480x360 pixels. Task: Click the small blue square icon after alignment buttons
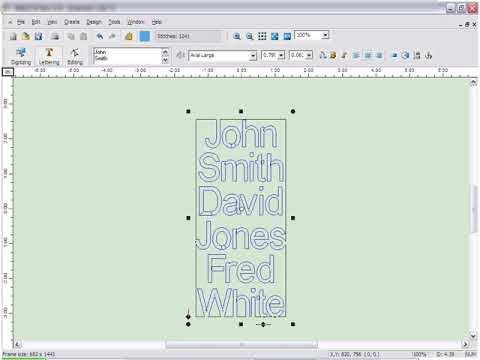click(394, 55)
